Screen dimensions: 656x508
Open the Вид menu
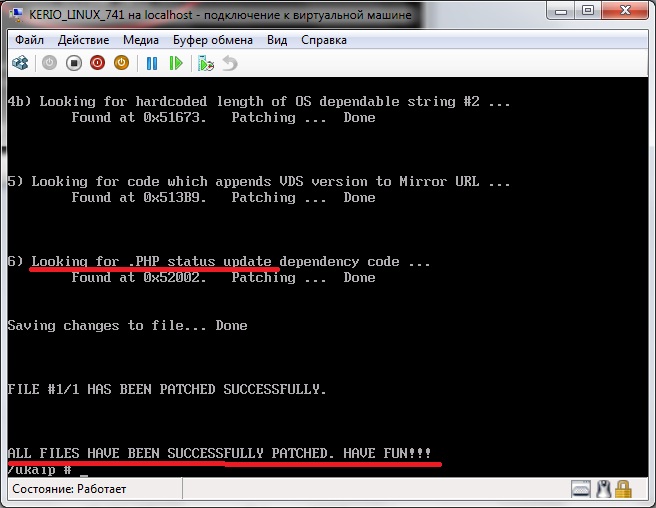pyautogui.click(x=277, y=40)
